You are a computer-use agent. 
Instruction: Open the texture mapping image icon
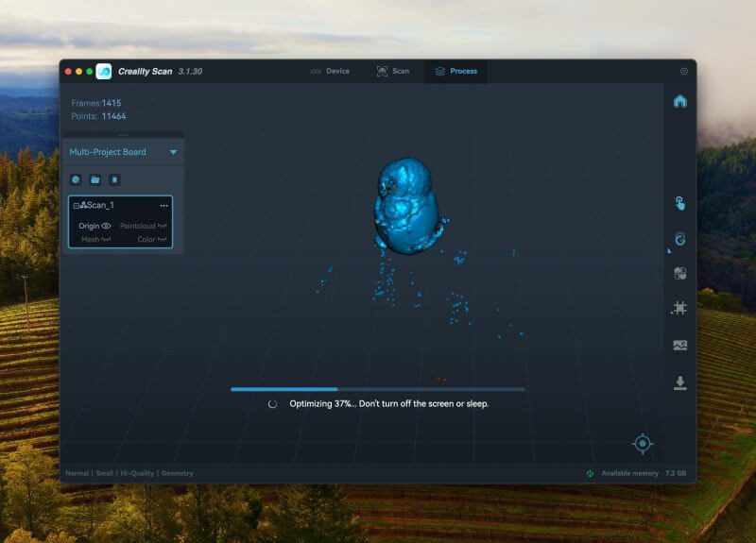click(679, 345)
